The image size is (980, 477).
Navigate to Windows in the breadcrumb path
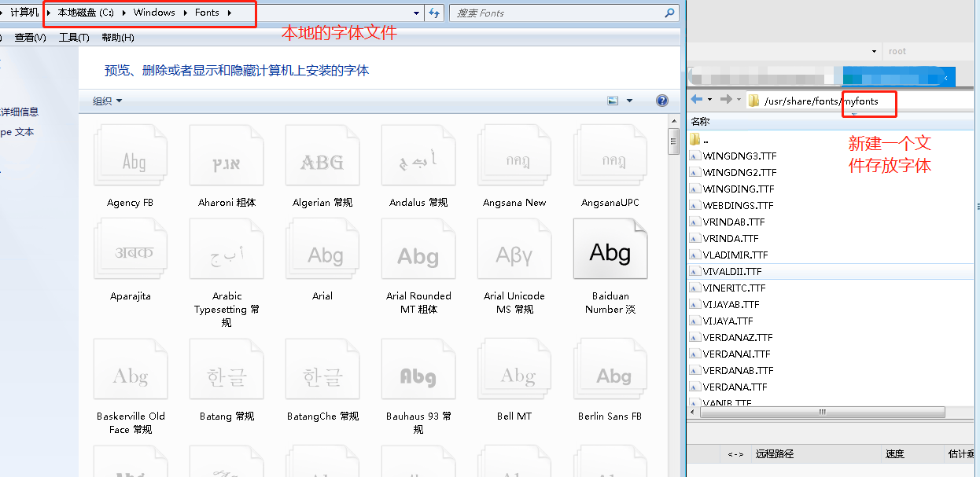coord(154,13)
